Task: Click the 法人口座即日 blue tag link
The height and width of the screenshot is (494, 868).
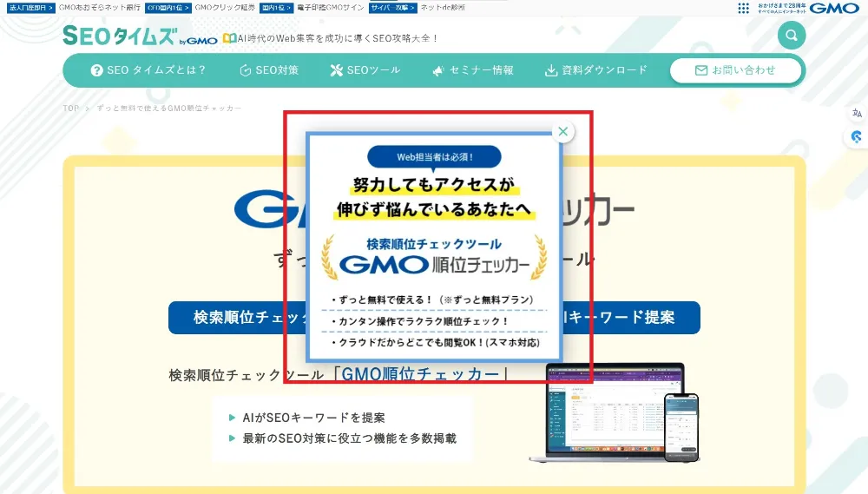Action: coord(31,8)
